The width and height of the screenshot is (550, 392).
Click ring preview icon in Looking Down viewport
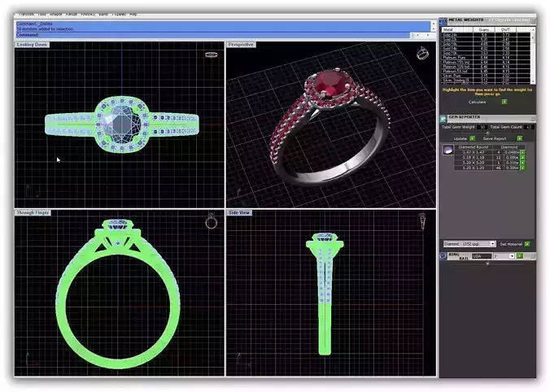212,54
